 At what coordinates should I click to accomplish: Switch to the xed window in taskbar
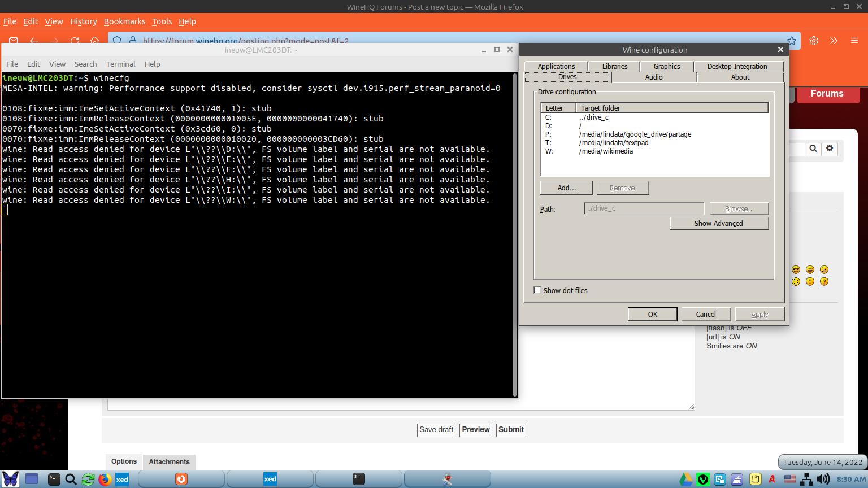click(270, 480)
